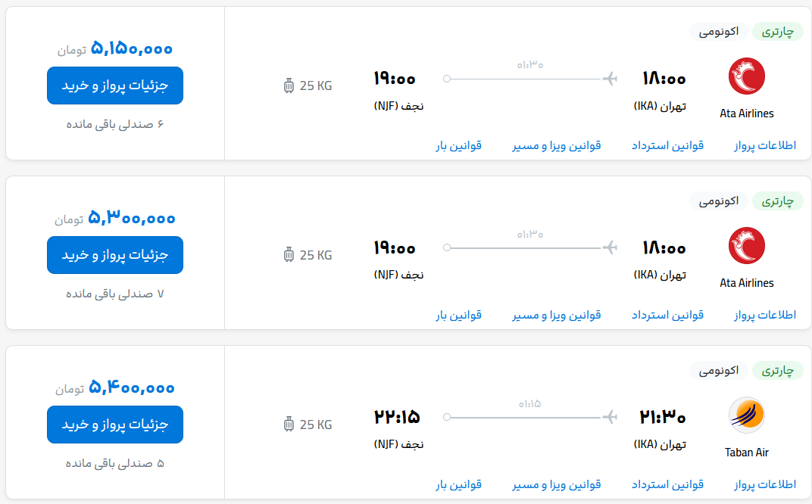Screen dimensions: 812x504
Task: Show قوانین بار in first flight card
Action: tap(459, 145)
